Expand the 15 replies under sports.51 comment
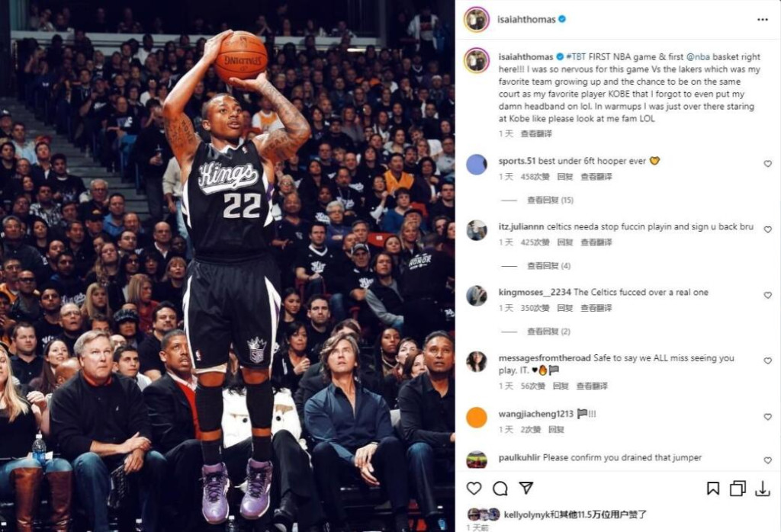The width and height of the screenshot is (781, 532). [550, 200]
